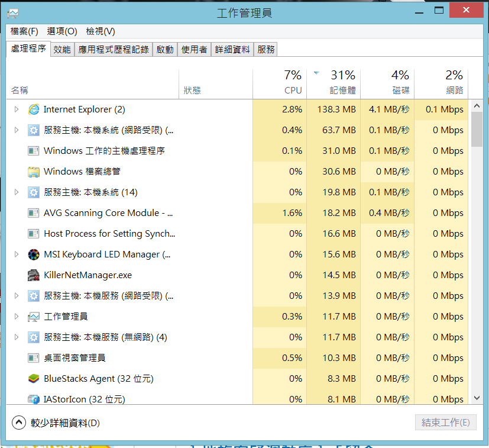
Task: Switch to the 效能 tab
Action: point(62,50)
